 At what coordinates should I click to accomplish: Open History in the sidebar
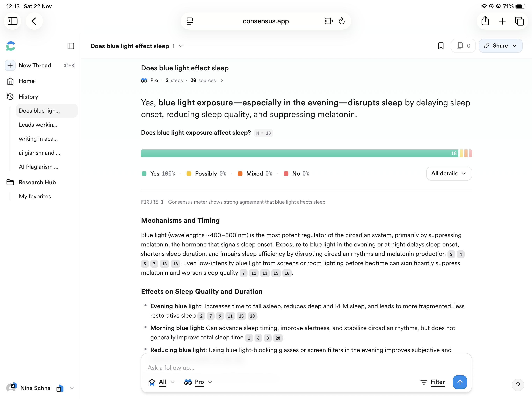pos(28,96)
